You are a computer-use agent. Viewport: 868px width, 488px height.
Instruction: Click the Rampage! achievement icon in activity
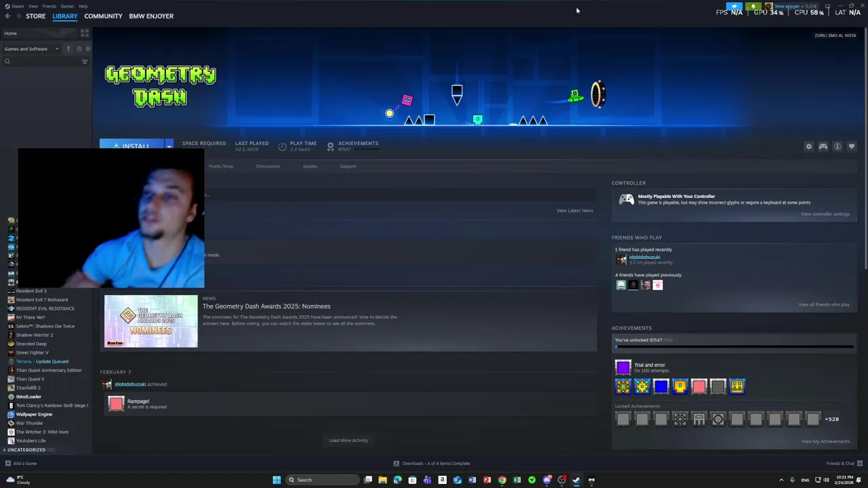pos(116,404)
